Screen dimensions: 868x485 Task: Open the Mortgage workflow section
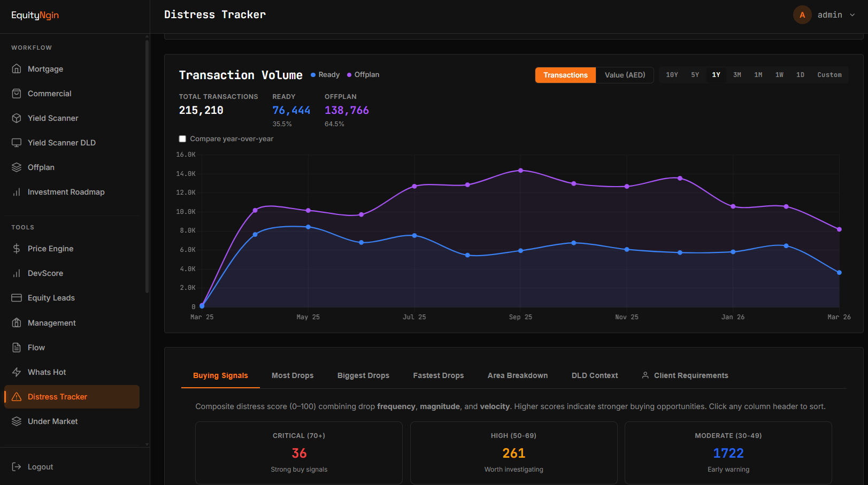[45, 68]
